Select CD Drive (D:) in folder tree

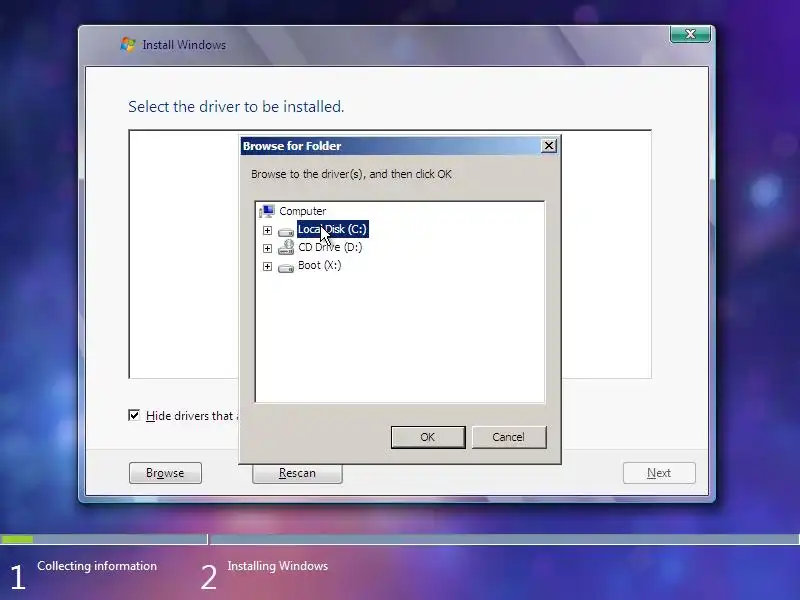pyautogui.click(x=330, y=247)
